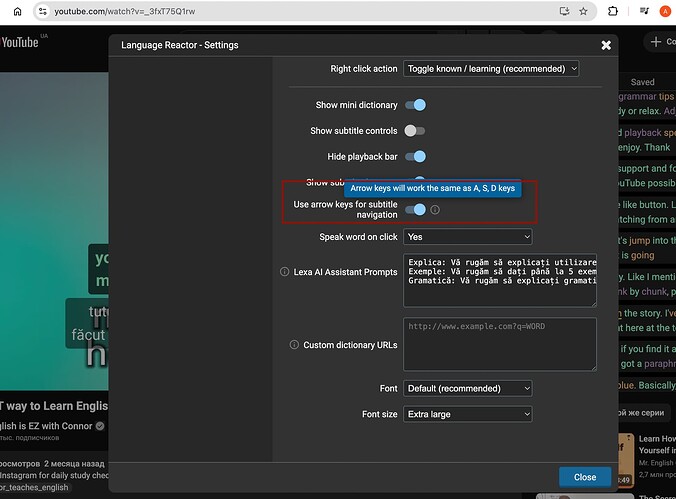Screen dimensions: 676x499
Task: Expand the Speak word on click dropdown
Action: coord(468,237)
